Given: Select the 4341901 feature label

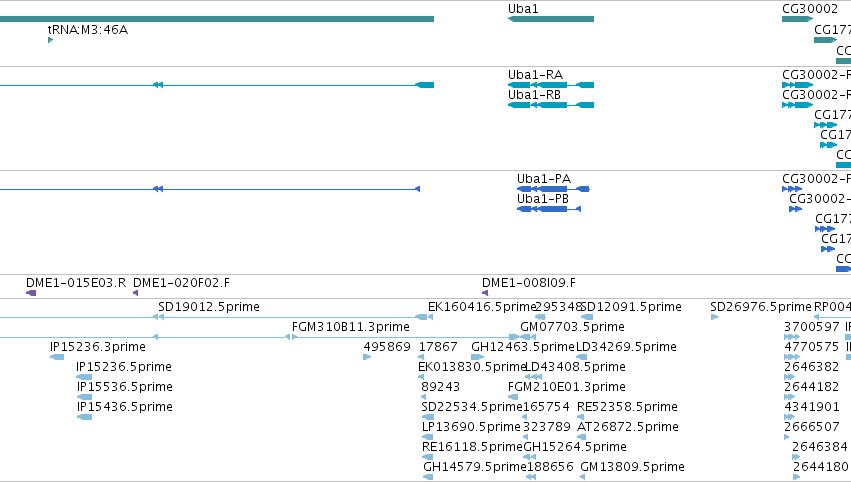Looking at the screenshot, I should click(x=811, y=408).
